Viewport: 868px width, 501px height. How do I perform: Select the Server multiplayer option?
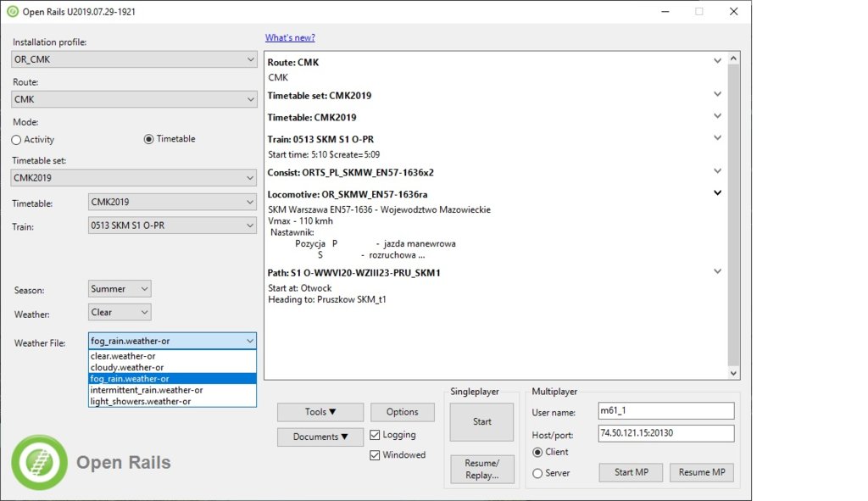point(537,474)
